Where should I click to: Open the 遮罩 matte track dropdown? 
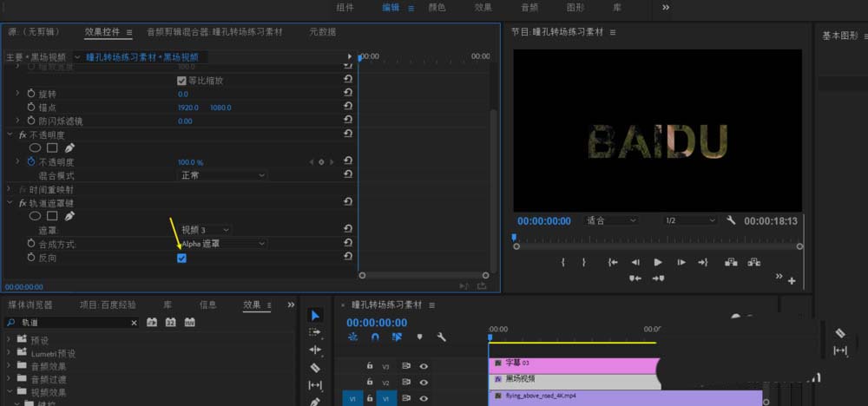205,230
